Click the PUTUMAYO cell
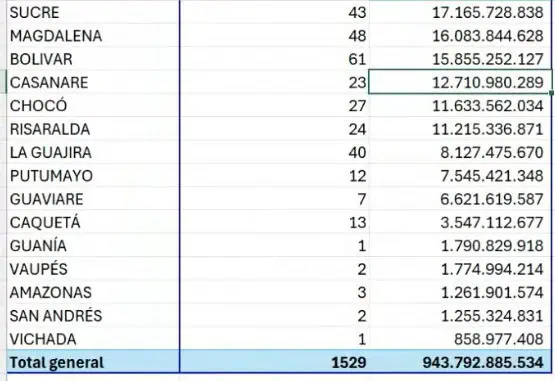This screenshot has width=555, height=381. pos(93,176)
